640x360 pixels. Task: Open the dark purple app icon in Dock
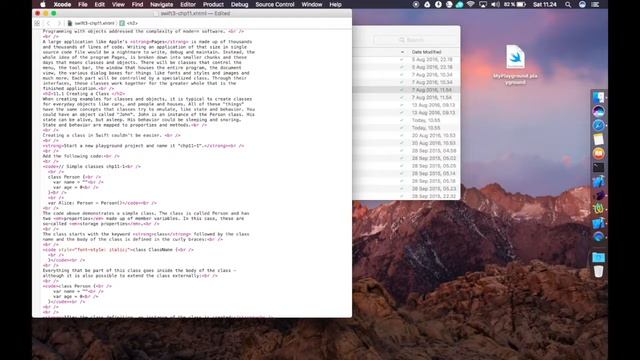[x=598, y=196]
